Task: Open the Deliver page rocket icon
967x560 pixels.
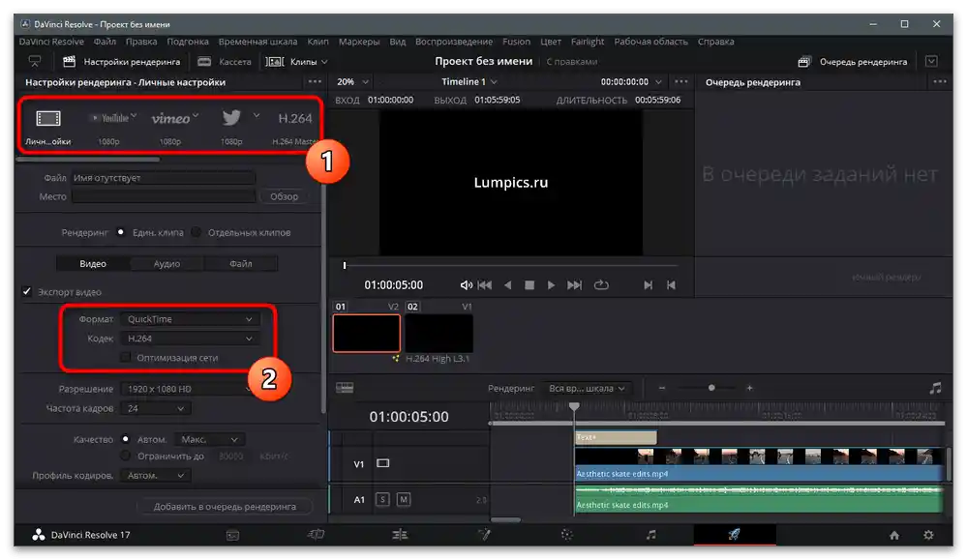Action: pos(734,534)
